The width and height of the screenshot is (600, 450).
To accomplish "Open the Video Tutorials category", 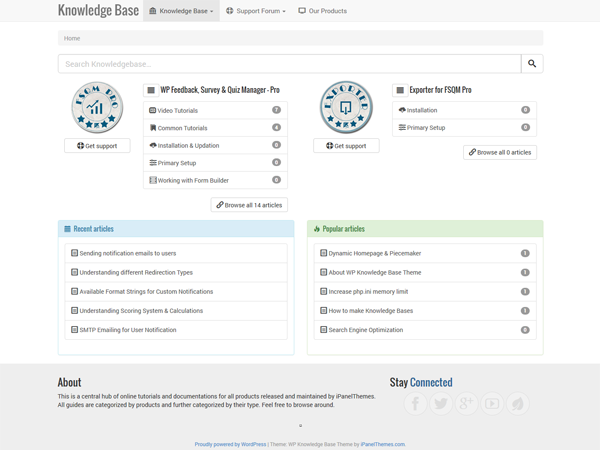I will point(215,110).
